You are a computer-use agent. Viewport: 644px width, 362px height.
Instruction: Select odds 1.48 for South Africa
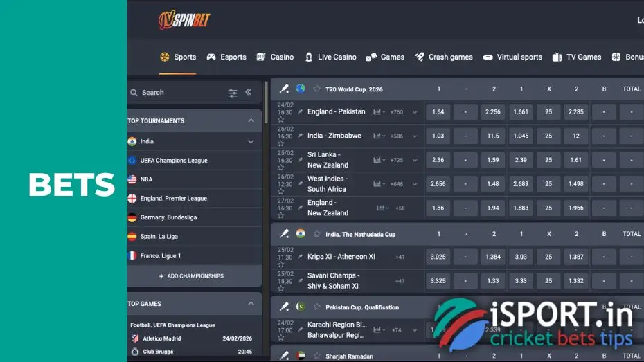493,184
